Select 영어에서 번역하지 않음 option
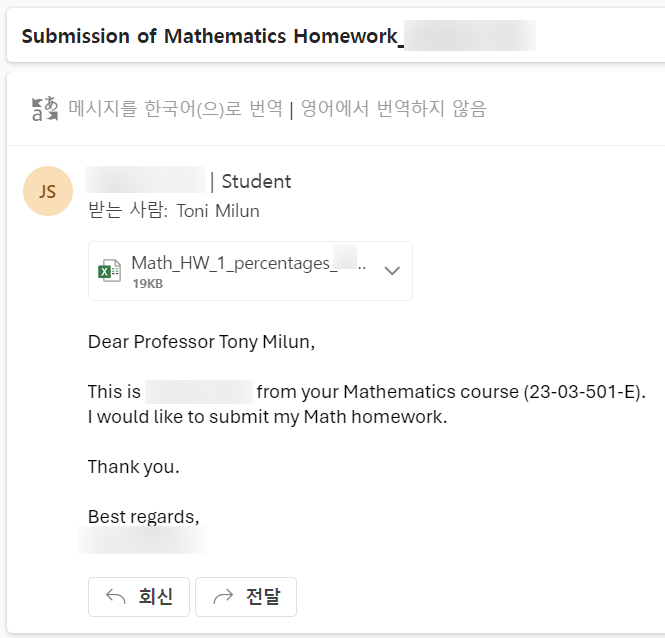This screenshot has width=665, height=638. point(393,109)
